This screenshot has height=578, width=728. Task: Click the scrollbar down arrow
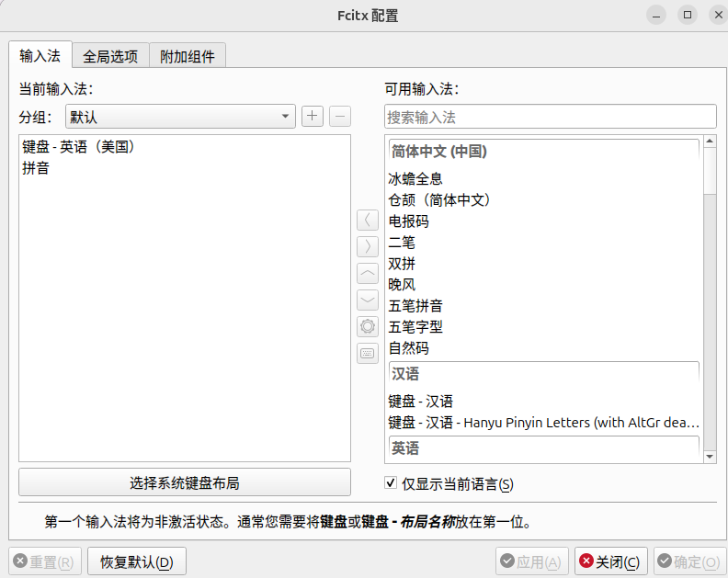click(710, 457)
